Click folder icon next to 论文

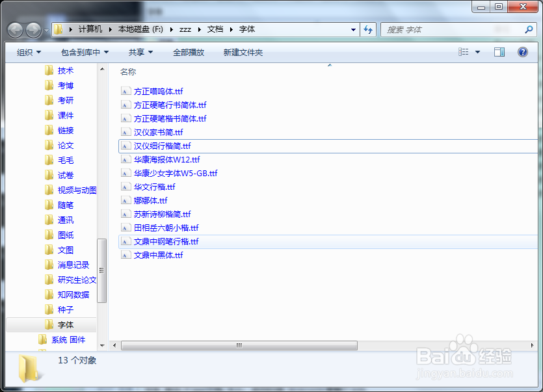coord(49,145)
